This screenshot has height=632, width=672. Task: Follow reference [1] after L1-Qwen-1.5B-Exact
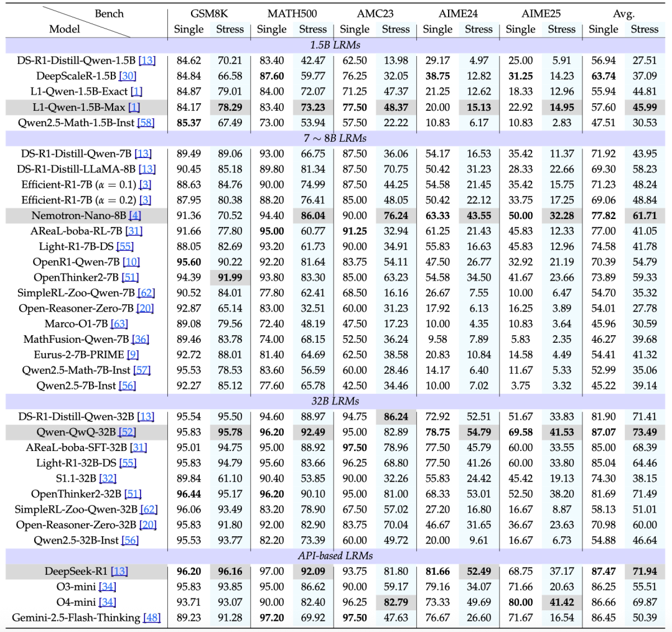[x=136, y=91]
